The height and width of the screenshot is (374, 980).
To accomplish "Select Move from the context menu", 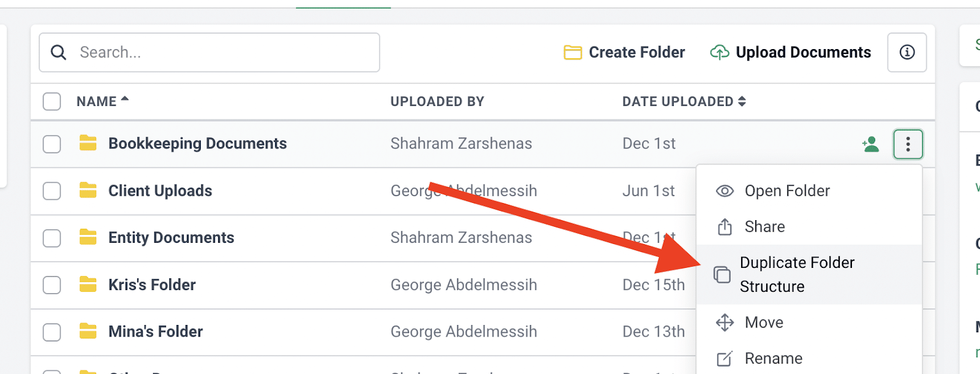I will (x=763, y=322).
